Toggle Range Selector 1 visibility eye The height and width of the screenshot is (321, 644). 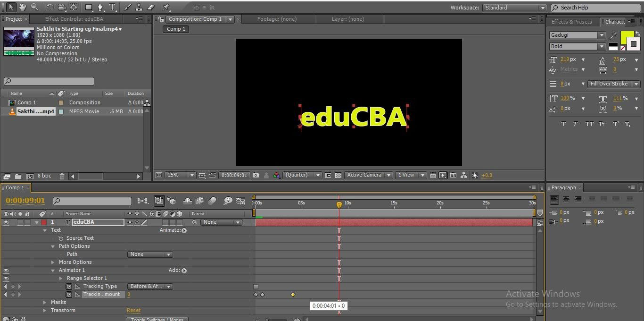pos(6,279)
